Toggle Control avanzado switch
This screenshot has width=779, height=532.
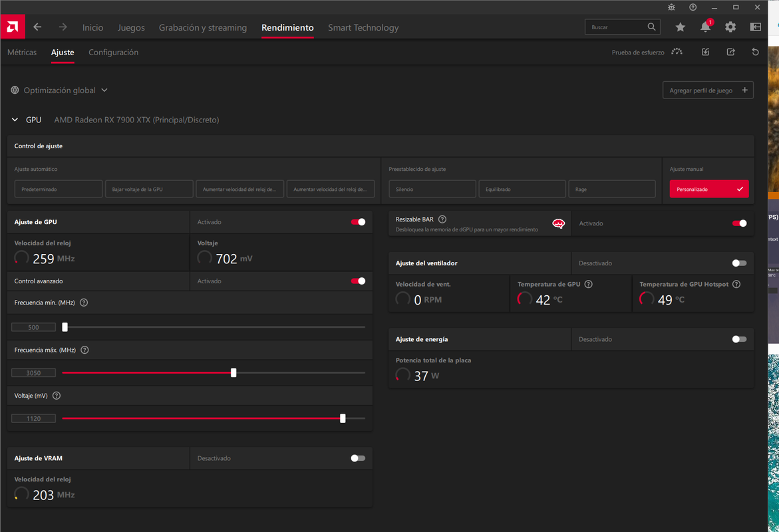[358, 281]
